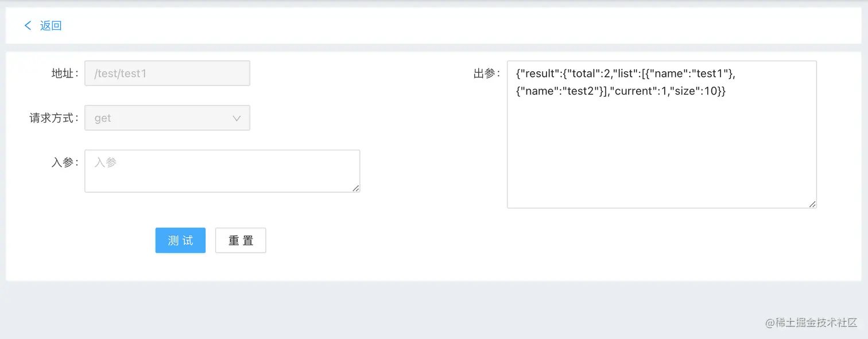Viewport: 868px width, 339px height.
Task: Click the chevron arrow in 请求方式 select
Action: (237, 118)
